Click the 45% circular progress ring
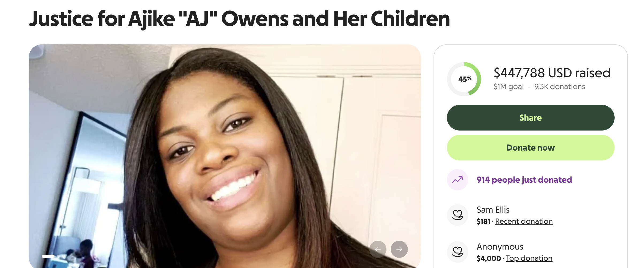 coord(464,79)
